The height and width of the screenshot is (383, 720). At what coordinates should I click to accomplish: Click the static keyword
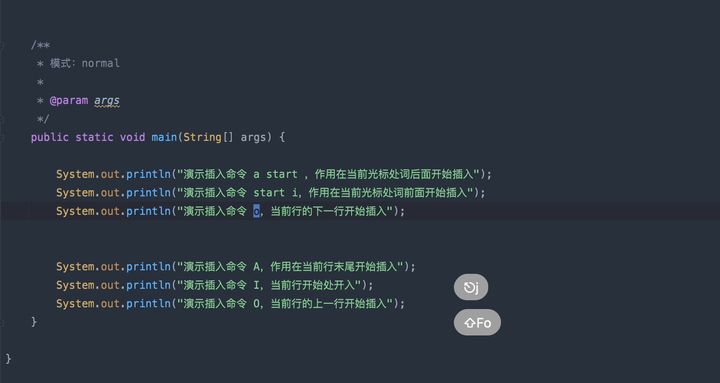(x=94, y=137)
